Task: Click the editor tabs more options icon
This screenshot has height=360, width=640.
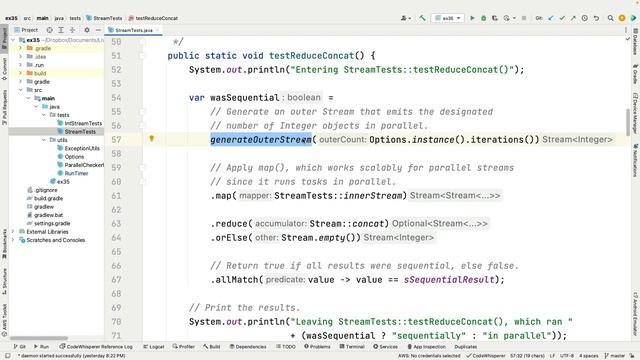Action: 625,30
